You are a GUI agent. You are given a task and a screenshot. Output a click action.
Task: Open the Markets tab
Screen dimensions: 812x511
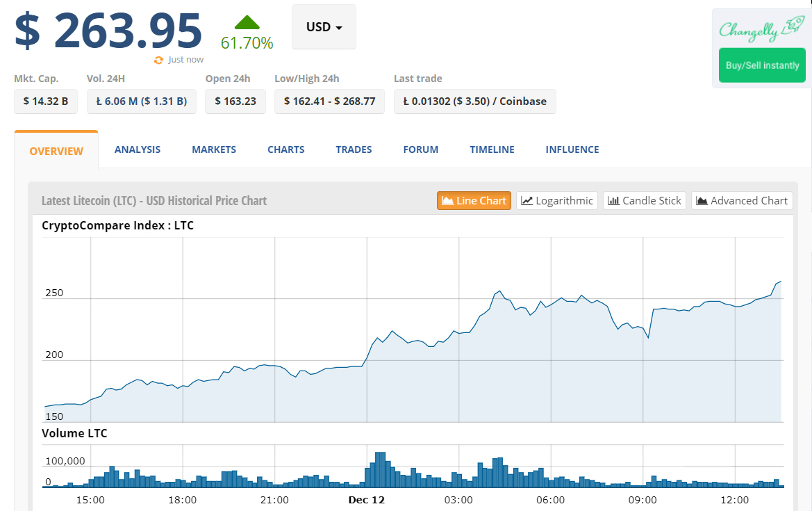click(x=214, y=149)
